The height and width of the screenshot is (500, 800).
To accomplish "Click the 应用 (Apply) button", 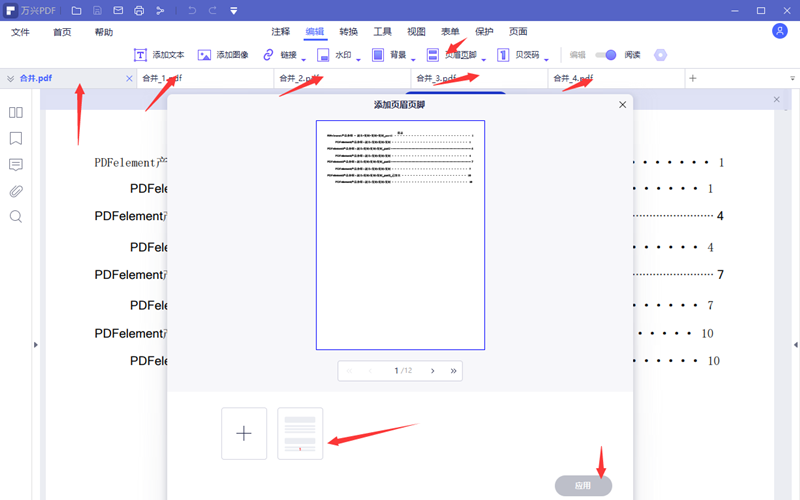I will 583,485.
